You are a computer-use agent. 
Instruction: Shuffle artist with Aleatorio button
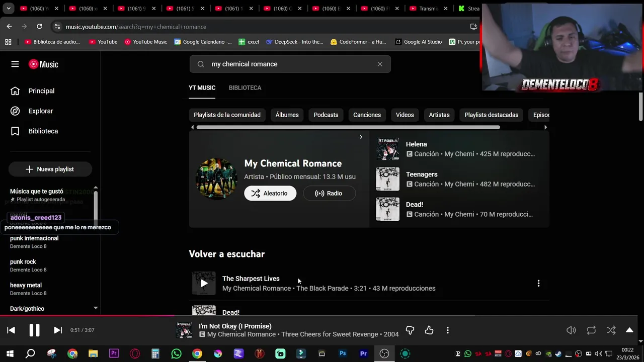click(x=270, y=194)
